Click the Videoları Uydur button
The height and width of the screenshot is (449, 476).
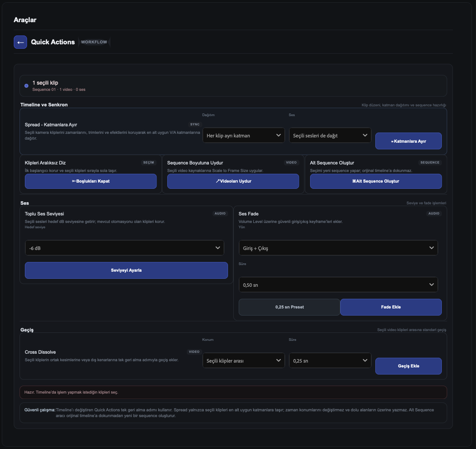(x=233, y=181)
